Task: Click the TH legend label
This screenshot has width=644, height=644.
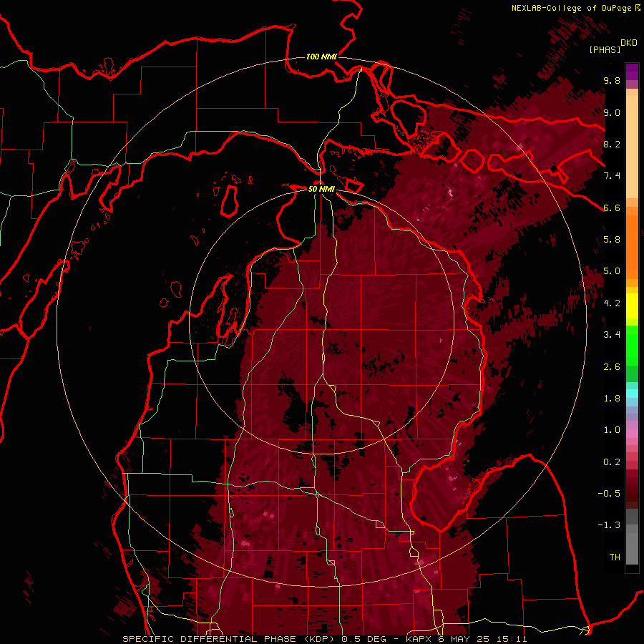Action: tap(615, 557)
